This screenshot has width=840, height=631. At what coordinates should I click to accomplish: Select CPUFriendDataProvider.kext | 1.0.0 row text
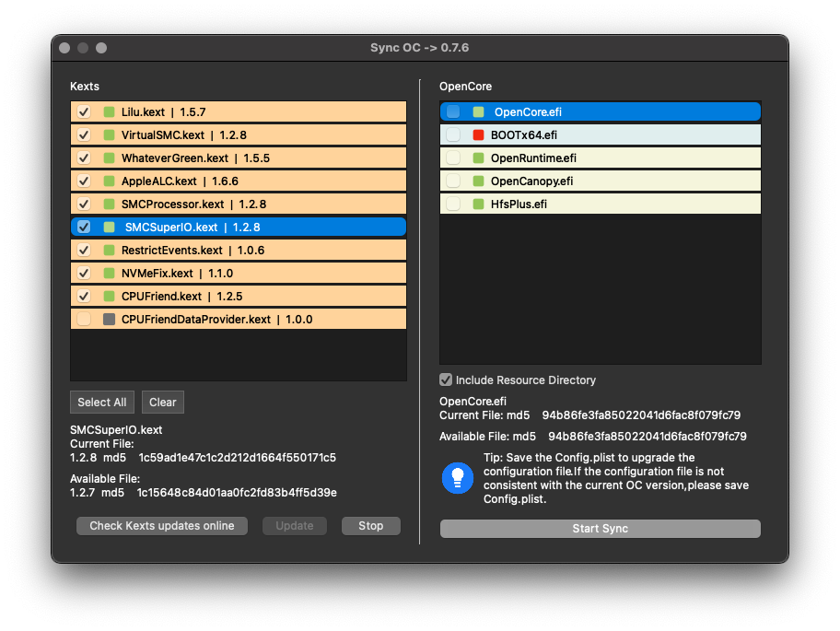[217, 320]
